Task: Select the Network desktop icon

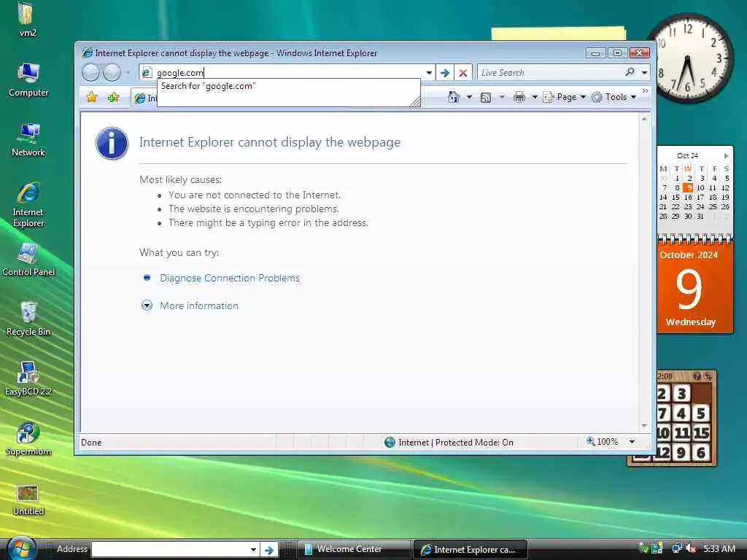Action: pos(28,139)
